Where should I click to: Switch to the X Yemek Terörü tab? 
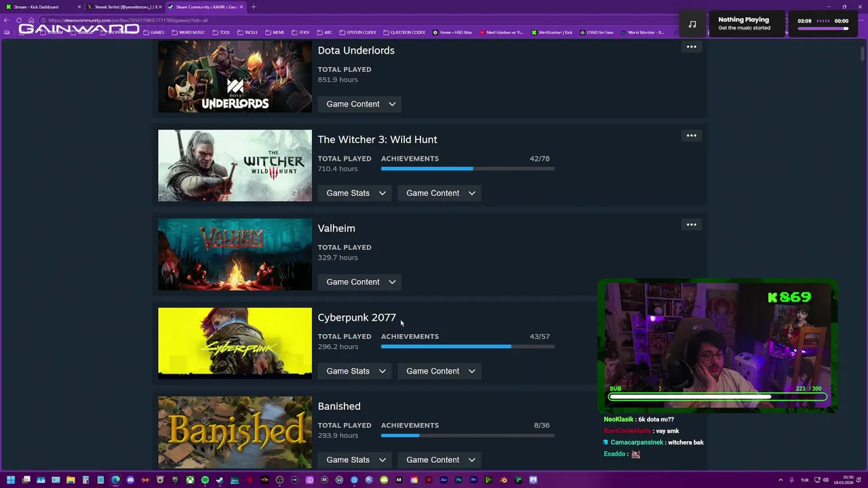[x=125, y=7]
